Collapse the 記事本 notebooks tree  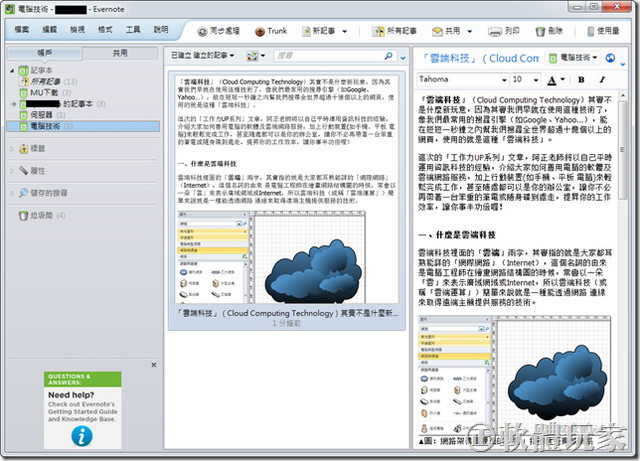pos(12,71)
